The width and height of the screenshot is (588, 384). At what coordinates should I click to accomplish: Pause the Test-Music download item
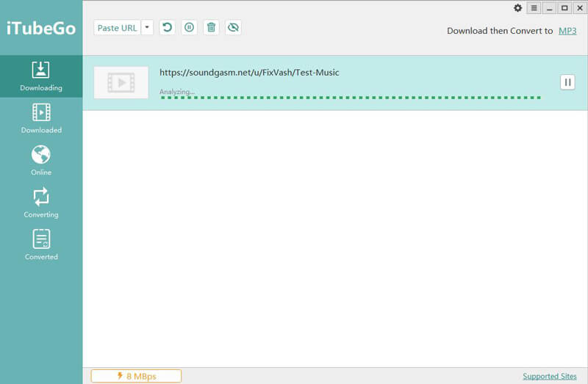point(567,82)
